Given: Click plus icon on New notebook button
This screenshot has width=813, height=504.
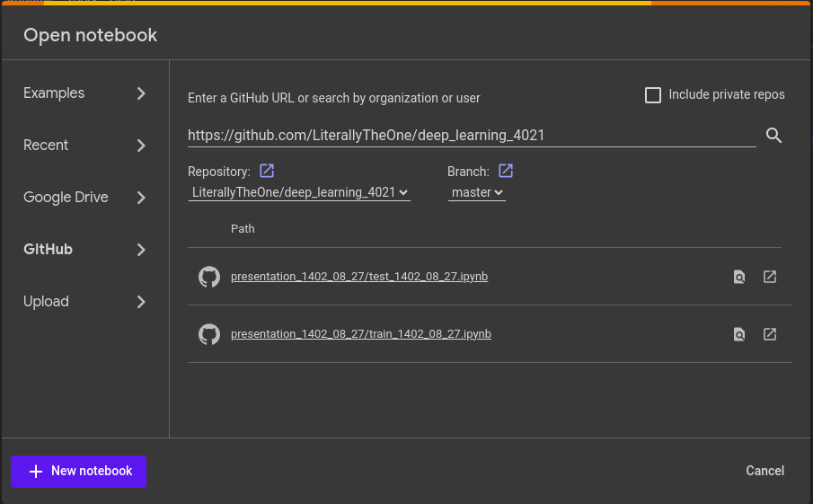Looking at the screenshot, I should [36, 472].
